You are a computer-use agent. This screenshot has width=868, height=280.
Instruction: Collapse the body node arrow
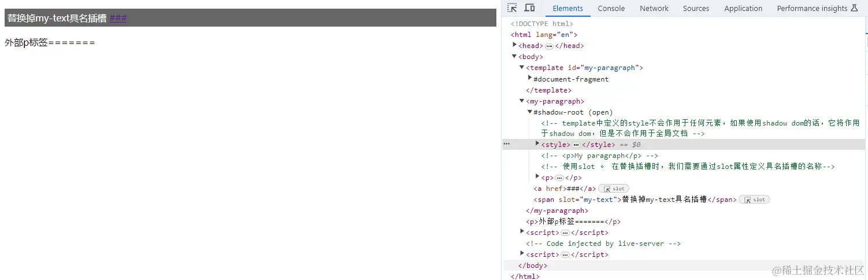coord(514,56)
